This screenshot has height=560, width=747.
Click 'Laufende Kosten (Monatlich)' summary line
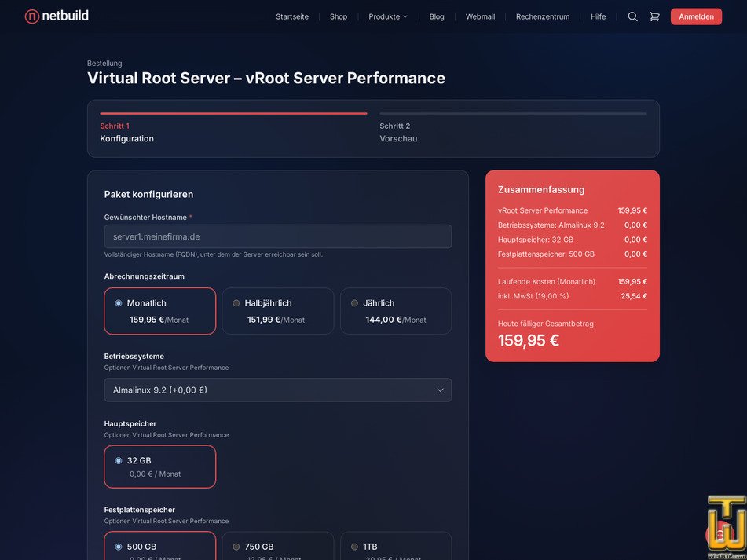coord(572,281)
